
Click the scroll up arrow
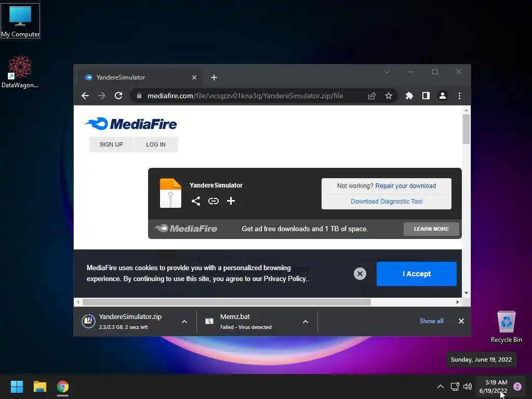(x=466, y=110)
